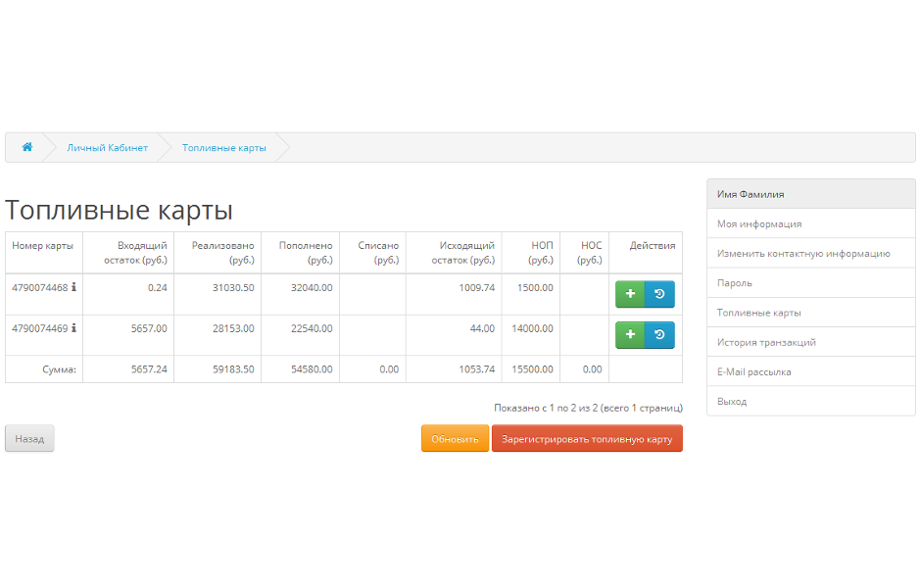The width and height of the screenshot is (921, 588).
Task: Click value 1500.00 in НОП column
Action: 535,287
